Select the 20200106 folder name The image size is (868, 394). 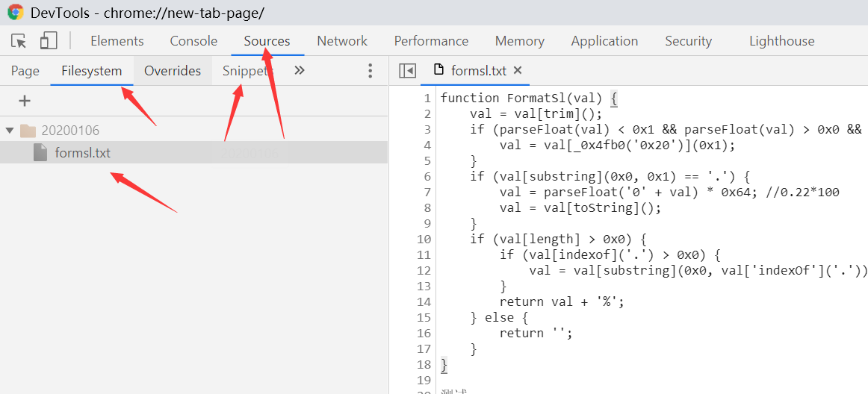tap(70, 131)
